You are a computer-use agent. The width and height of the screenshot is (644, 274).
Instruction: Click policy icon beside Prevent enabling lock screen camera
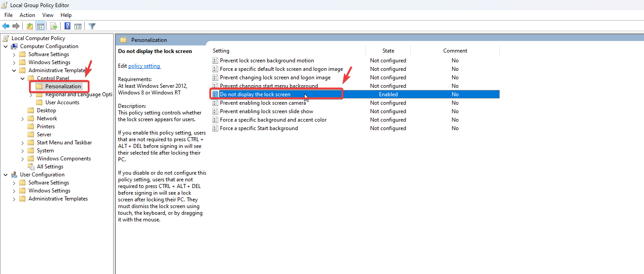coord(216,103)
